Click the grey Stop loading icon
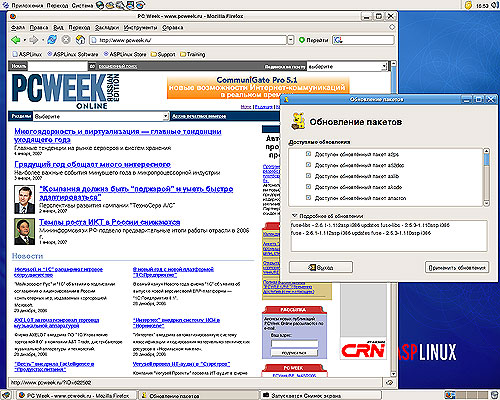 [x=66, y=40]
